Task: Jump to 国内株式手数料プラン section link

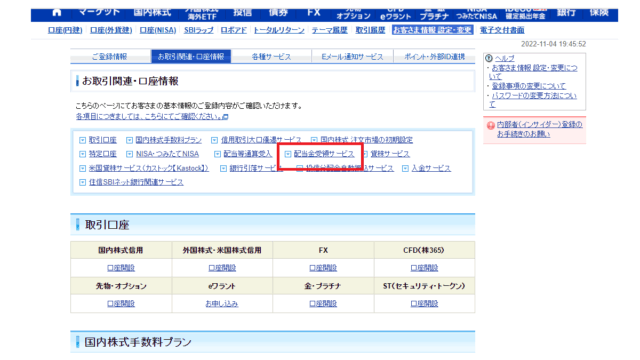Action: tap(169, 140)
